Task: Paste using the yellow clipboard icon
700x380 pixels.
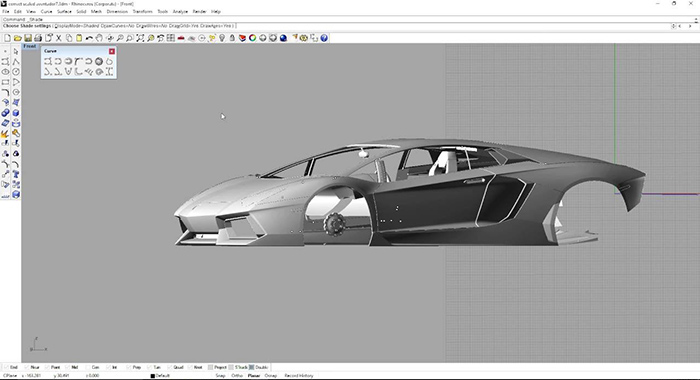Action: coord(79,38)
